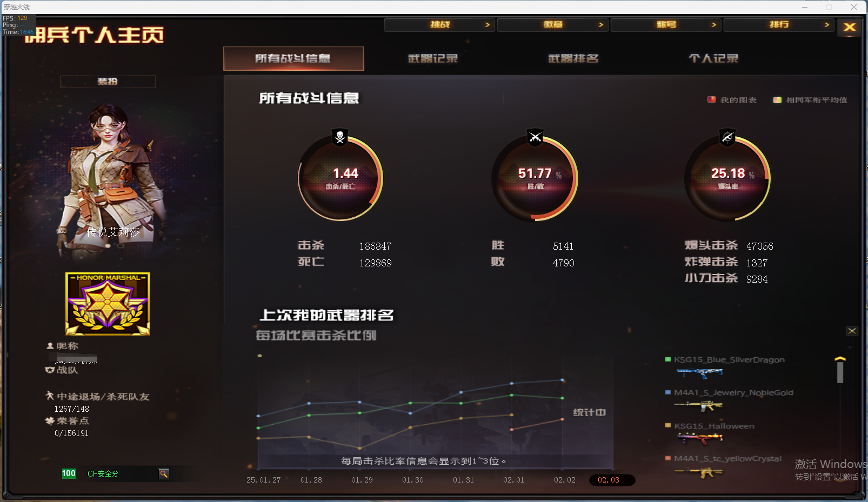Click the 1267/148 quit stats value
This screenshot has width=868, height=502.
point(72,409)
